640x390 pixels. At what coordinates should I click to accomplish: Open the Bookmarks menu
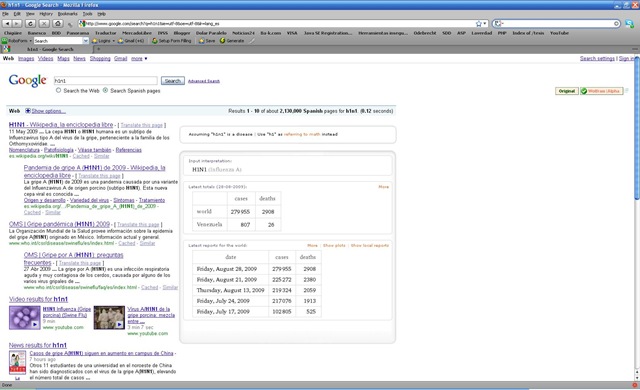coord(67,14)
